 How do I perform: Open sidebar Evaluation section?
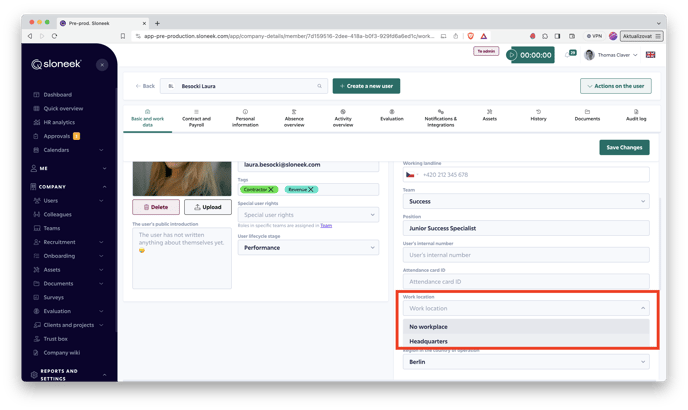57,311
